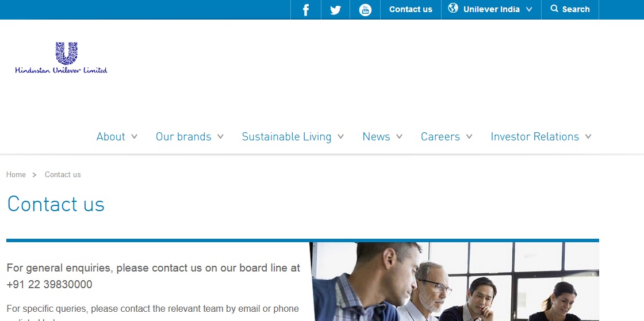Open the Careers menu item
Screen dimensions: 644x321
(x=440, y=136)
